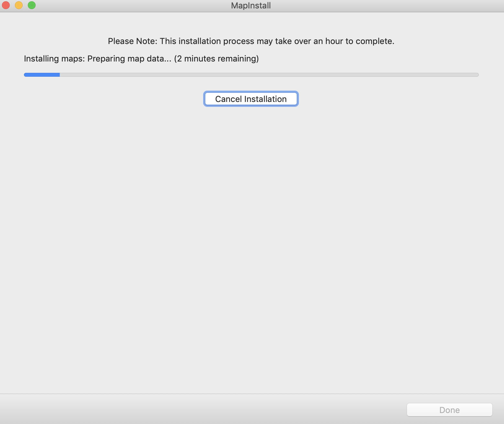Maximize the MapInstall window
The height and width of the screenshot is (424, 504).
click(32, 5)
